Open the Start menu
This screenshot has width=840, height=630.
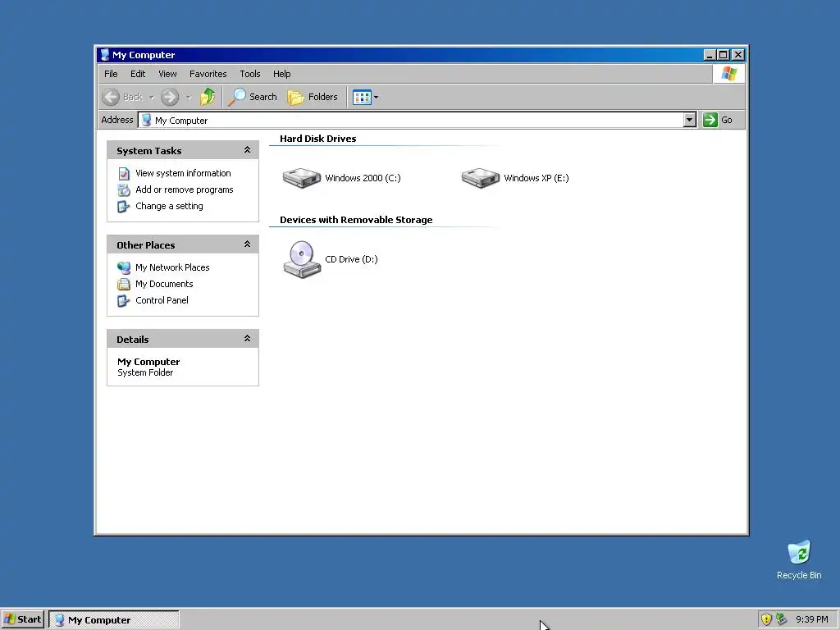[22, 620]
